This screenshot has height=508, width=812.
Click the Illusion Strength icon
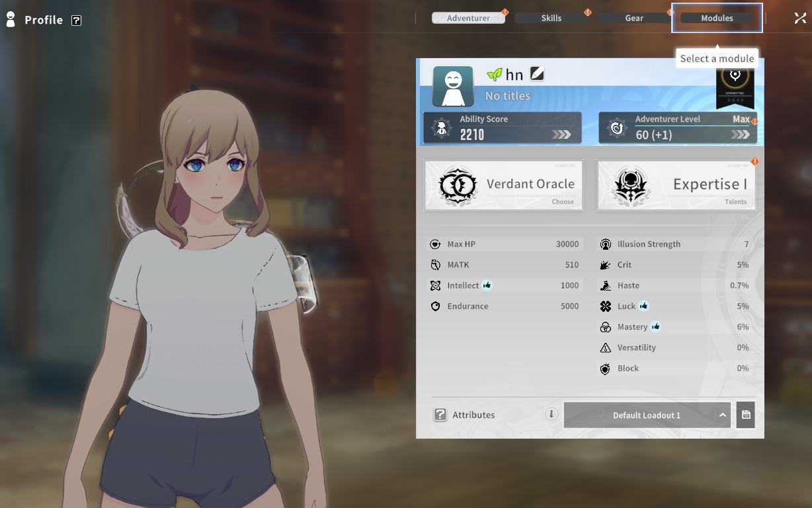[605, 244]
